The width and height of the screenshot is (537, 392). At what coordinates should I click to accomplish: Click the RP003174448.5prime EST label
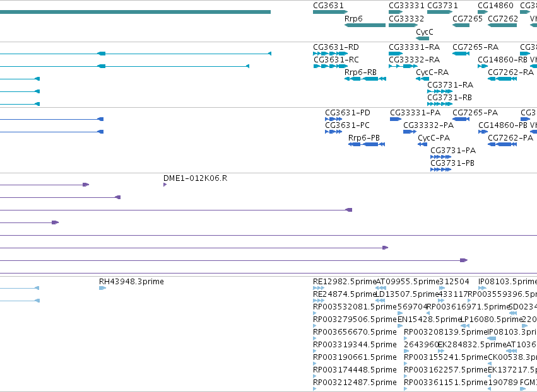pos(355,371)
